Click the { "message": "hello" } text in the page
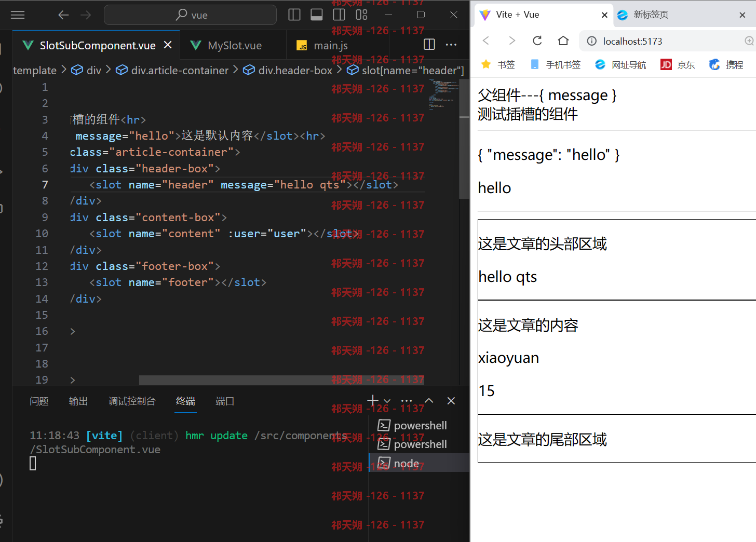Image resolution: width=756 pixels, height=542 pixels. (549, 155)
